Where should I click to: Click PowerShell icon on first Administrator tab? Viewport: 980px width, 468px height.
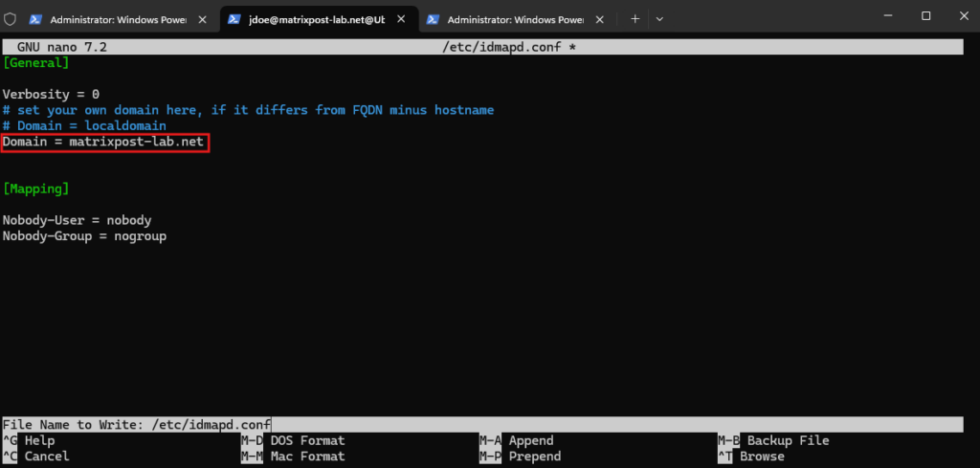(x=35, y=19)
